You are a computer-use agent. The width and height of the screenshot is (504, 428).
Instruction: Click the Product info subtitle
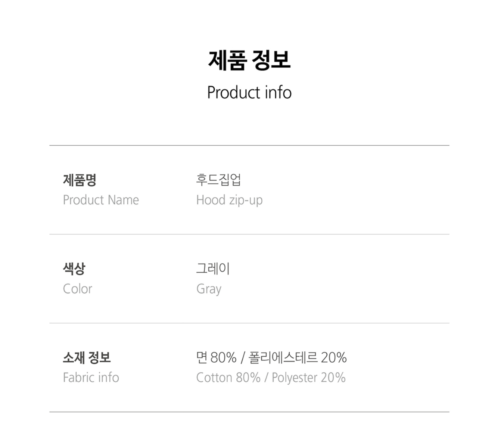click(249, 93)
